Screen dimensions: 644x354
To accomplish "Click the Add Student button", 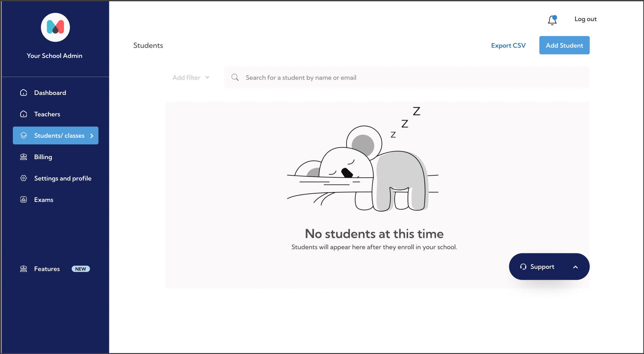I will point(564,45).
